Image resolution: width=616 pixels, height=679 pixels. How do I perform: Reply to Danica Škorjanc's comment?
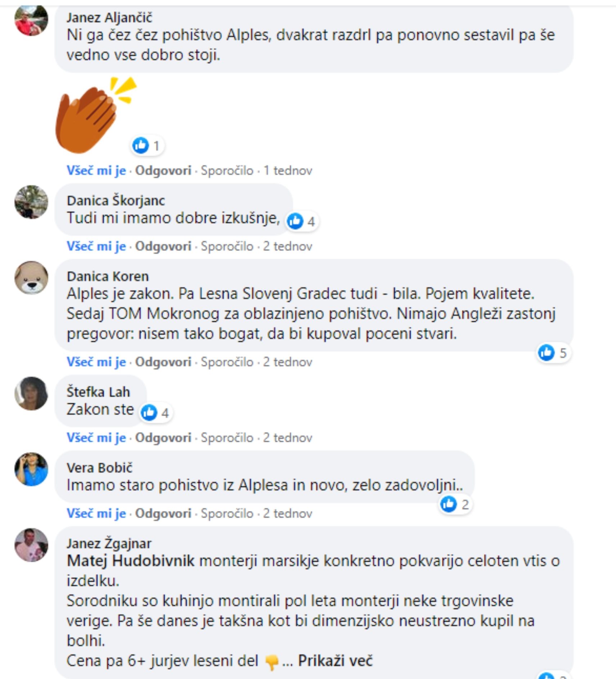pyautogui.click(x=163, y=246)
